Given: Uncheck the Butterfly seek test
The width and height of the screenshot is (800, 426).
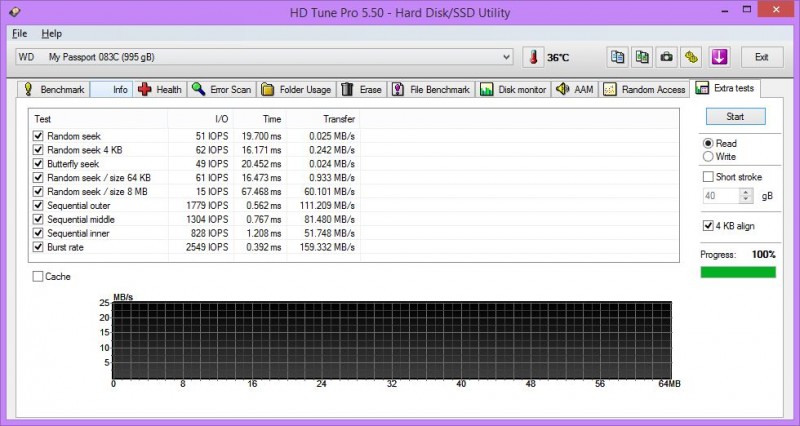Looking at the screenshot, I should pos(38,164).
